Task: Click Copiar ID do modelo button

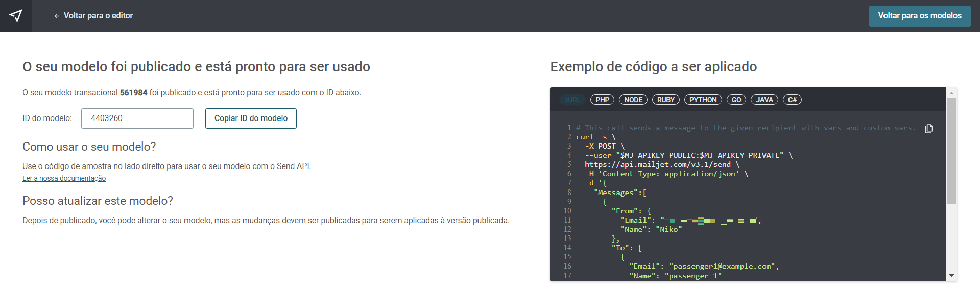Action: (x=251, y=118)
